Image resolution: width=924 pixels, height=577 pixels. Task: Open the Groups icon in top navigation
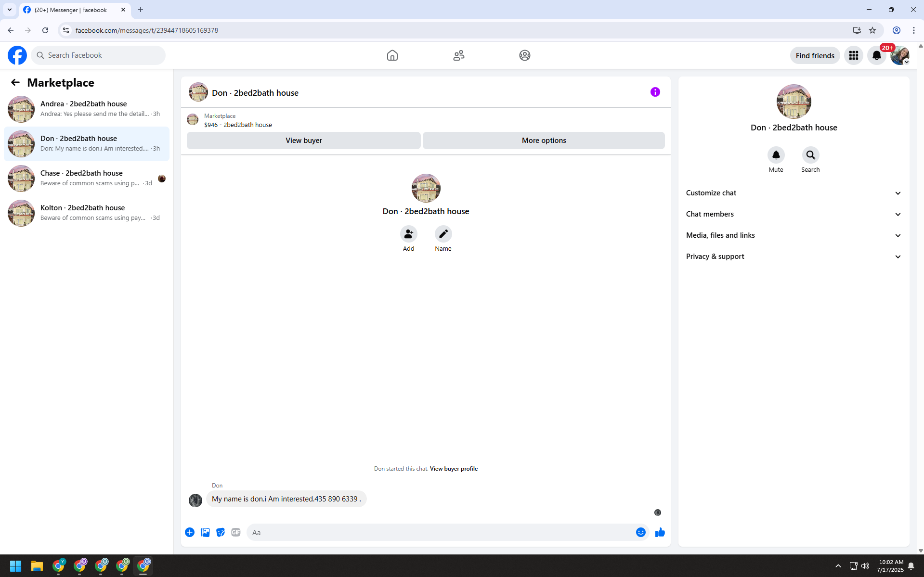[x=525, y=55]
